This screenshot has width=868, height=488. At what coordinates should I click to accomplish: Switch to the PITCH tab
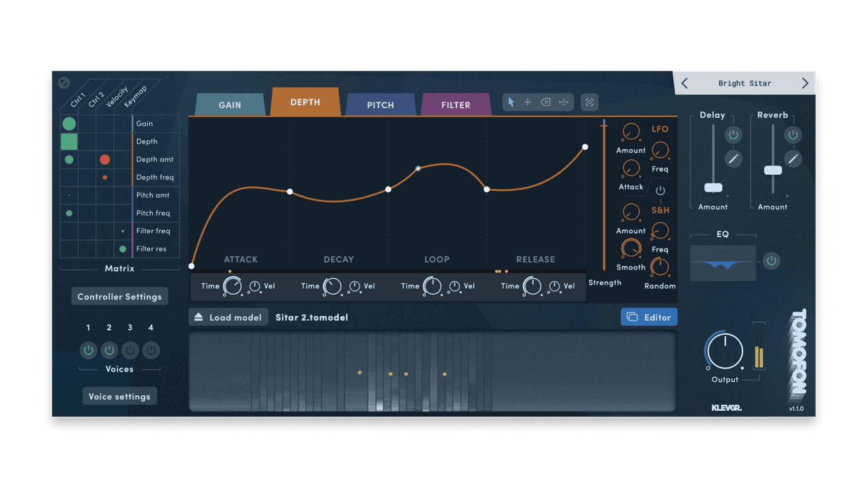coord(380,104)
